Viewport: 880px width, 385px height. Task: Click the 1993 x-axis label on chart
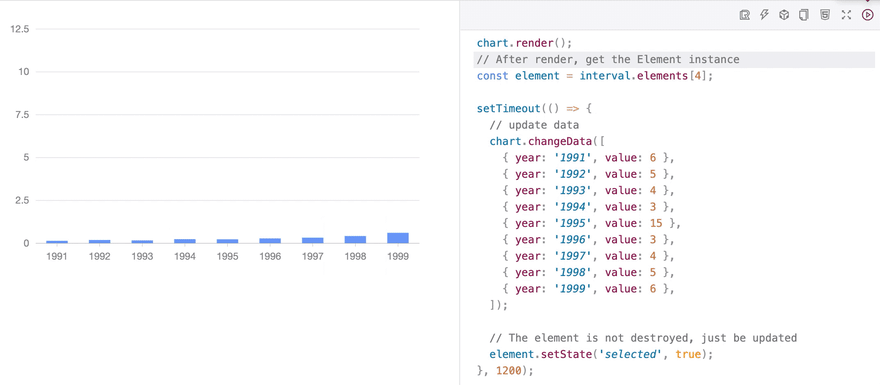point(143,256)
